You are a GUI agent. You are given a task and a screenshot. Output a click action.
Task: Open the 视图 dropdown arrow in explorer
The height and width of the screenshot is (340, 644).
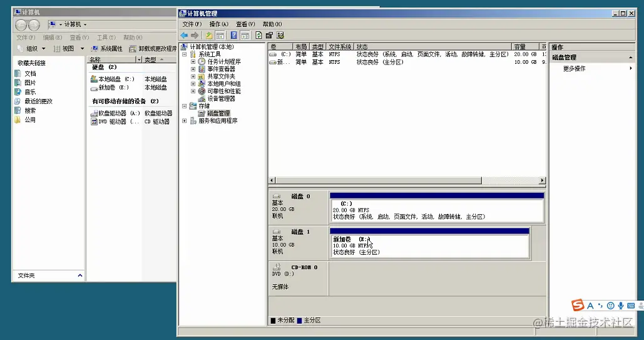click(82, 48)
